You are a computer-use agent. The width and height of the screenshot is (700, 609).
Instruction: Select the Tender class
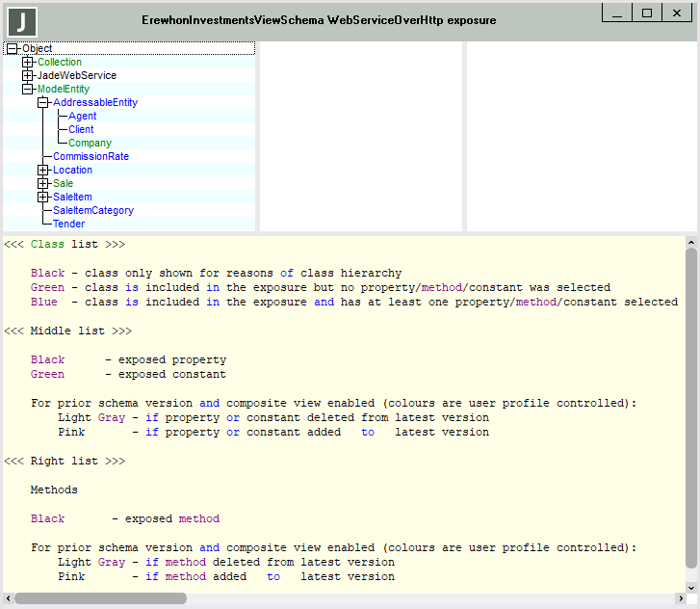click(68, 225)
